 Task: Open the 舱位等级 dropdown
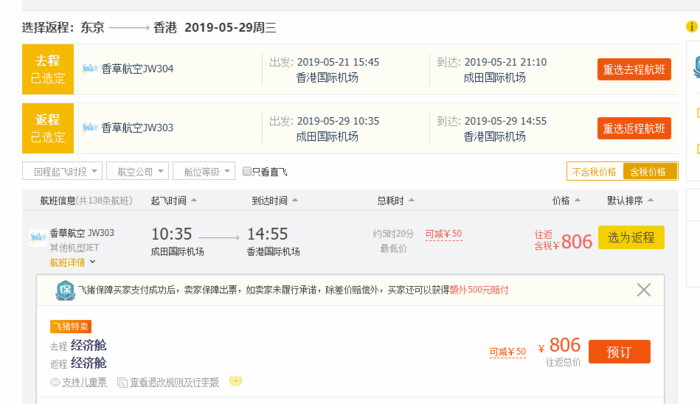coord(204,171)
